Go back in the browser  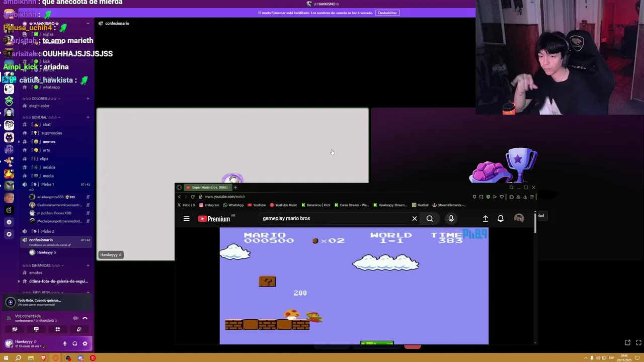pyautogui.click(x=179, y=197)
